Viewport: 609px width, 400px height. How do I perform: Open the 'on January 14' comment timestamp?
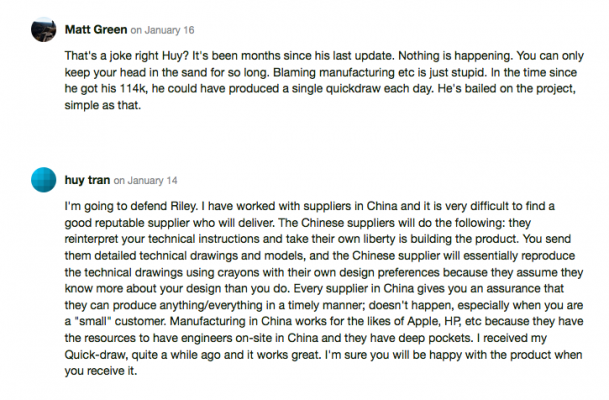tap(145, 181)
